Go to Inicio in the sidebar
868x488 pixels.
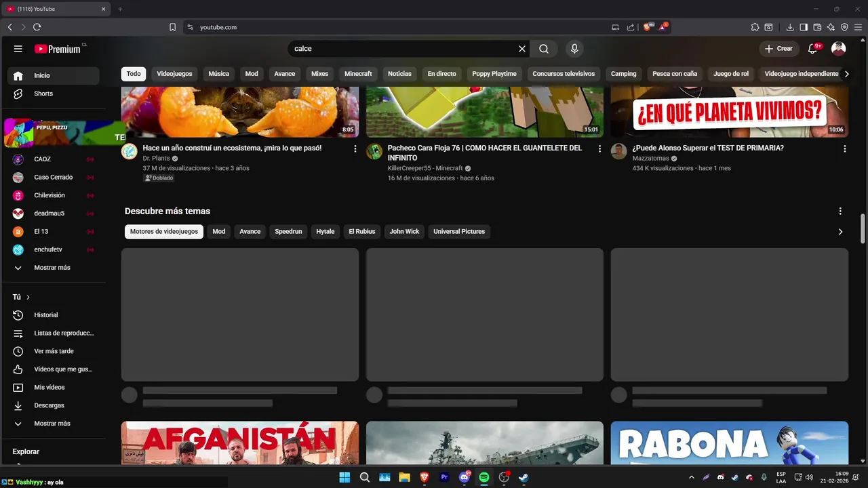(x=55, y=75)
